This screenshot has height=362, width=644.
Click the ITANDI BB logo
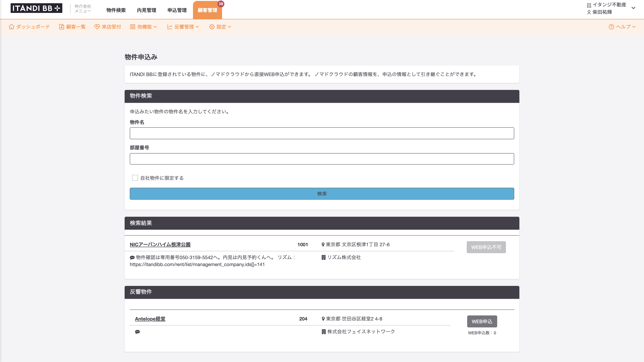tap(36, 8)
